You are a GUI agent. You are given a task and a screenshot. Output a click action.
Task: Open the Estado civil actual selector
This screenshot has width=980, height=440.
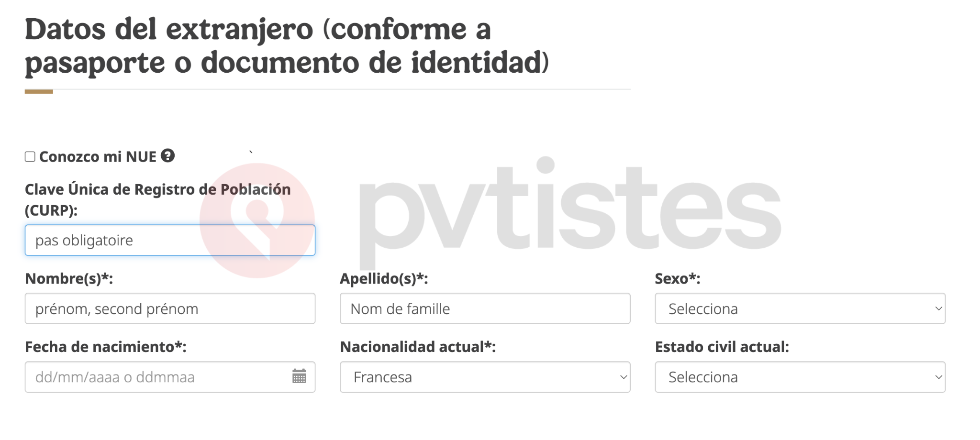click(800, 377)
